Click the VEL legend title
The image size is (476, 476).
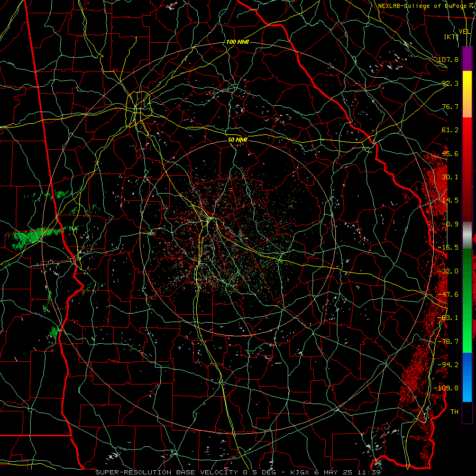(x=465, y=32)
